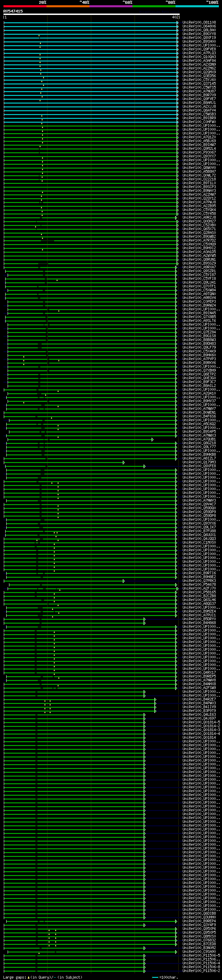
Task: Select the UniRef100_Q6ATV4 label
Action: pyautogui.click(x=199, y=110)
